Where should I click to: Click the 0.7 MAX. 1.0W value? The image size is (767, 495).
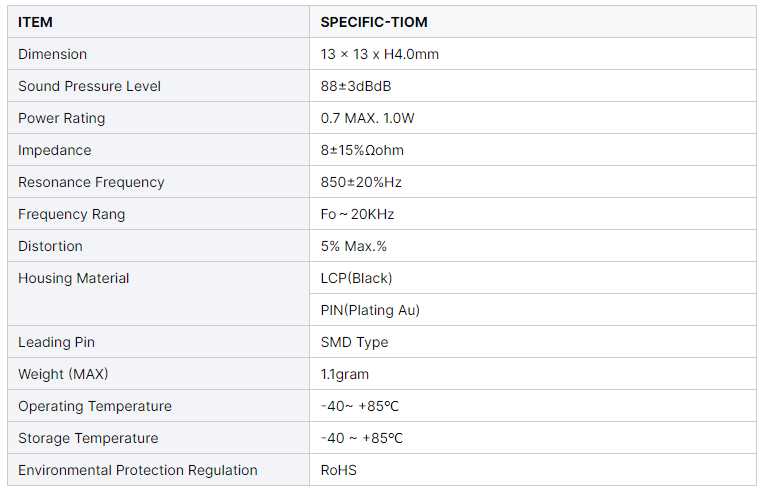point(367,118)
